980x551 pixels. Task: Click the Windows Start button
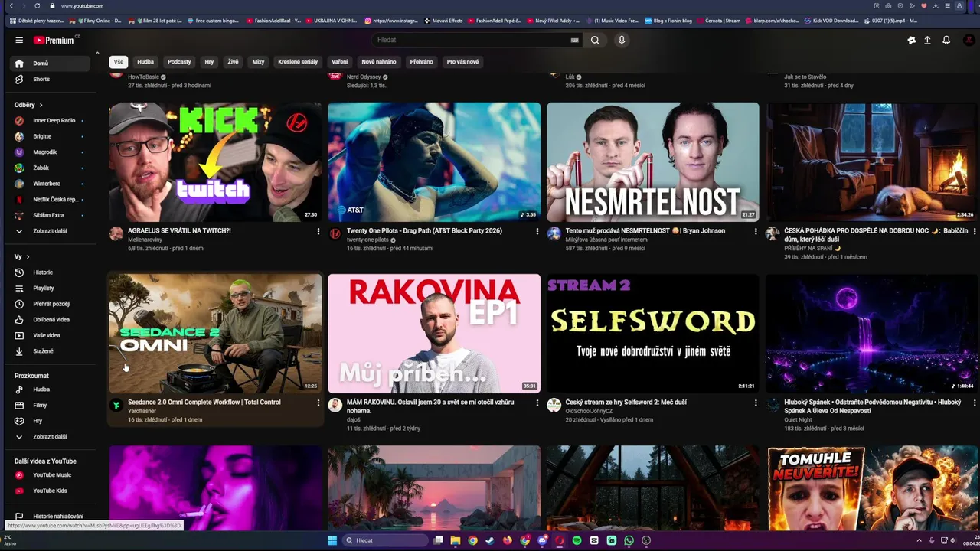coord(332,540)
